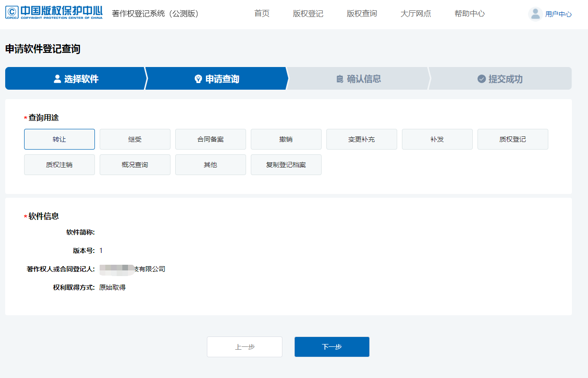Navigate to 版权登记 in top menu
Image resolution: width=588 pixels, height=378 pixels.
tap(307, 14)
